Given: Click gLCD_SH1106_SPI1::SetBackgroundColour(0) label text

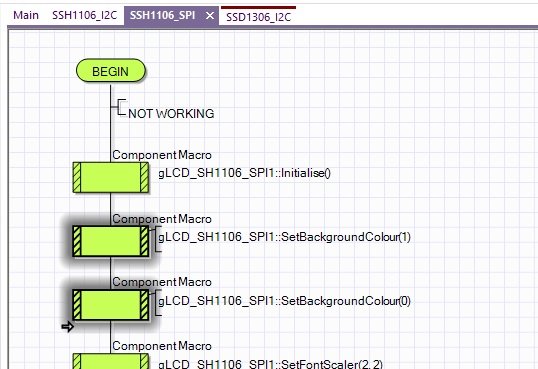Looking at the screenshot, I should 284,301.
